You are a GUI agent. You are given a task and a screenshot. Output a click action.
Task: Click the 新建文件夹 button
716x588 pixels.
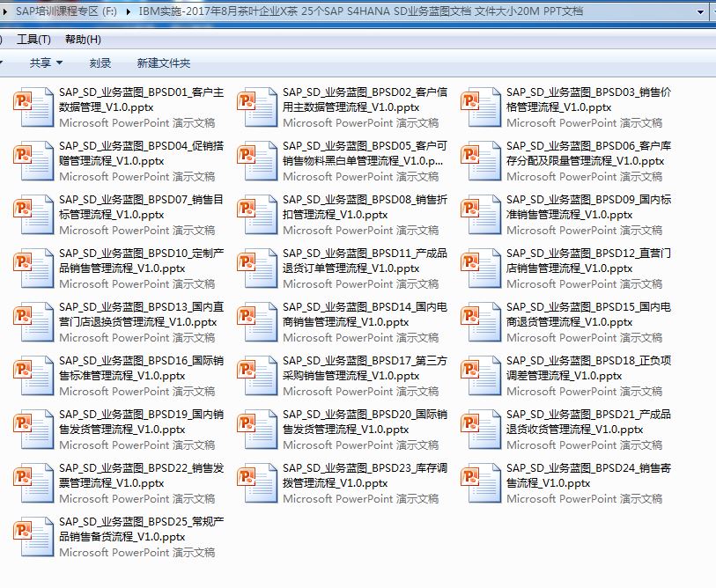[164, 63]
